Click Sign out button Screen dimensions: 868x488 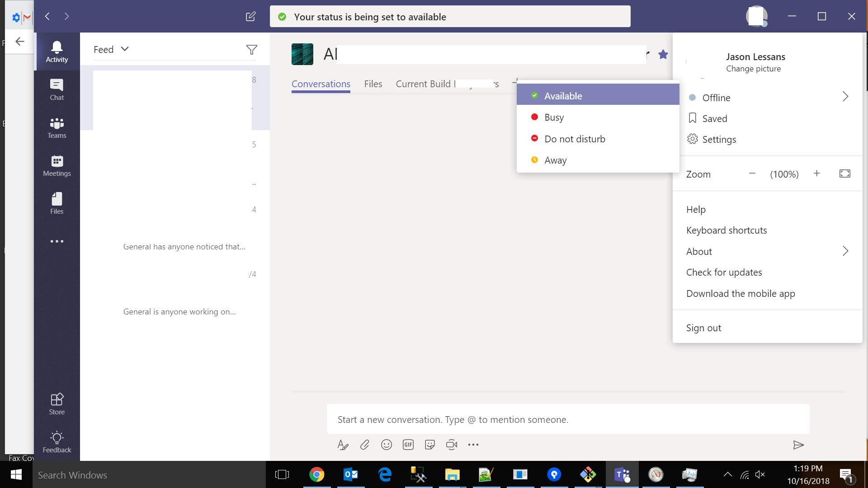click(x=704, y=328)
